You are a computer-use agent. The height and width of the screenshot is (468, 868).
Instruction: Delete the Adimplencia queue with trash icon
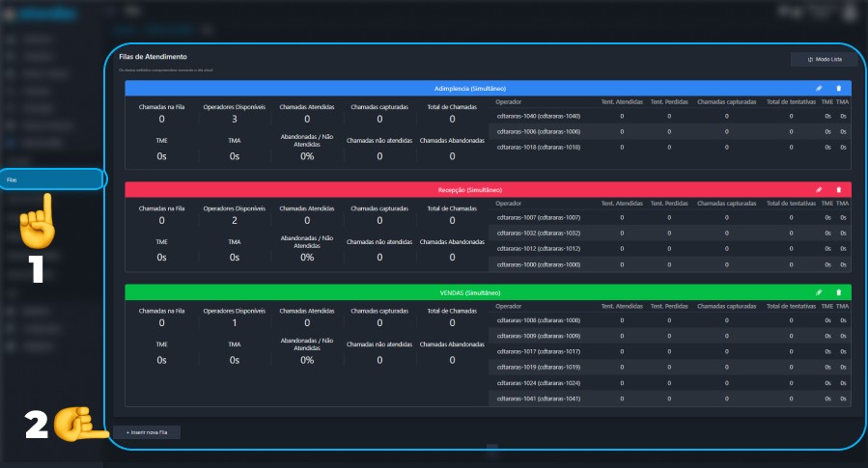[839, 89]
